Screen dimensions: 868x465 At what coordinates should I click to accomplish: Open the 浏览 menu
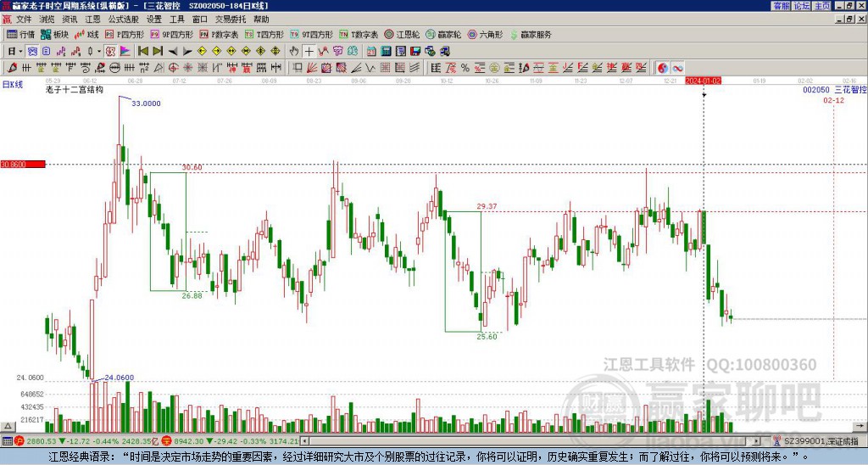[47, 20]
